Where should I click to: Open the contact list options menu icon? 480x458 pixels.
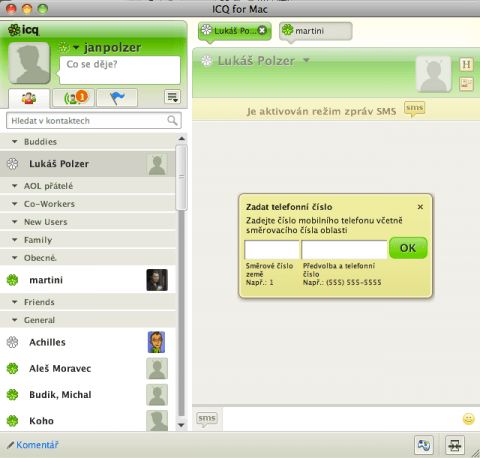(x=172, y=97)
